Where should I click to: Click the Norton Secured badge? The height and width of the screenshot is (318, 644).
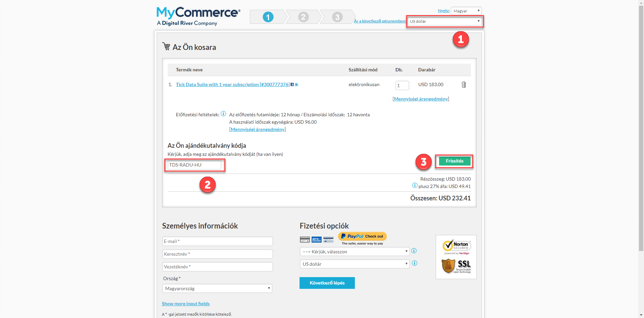457,247
